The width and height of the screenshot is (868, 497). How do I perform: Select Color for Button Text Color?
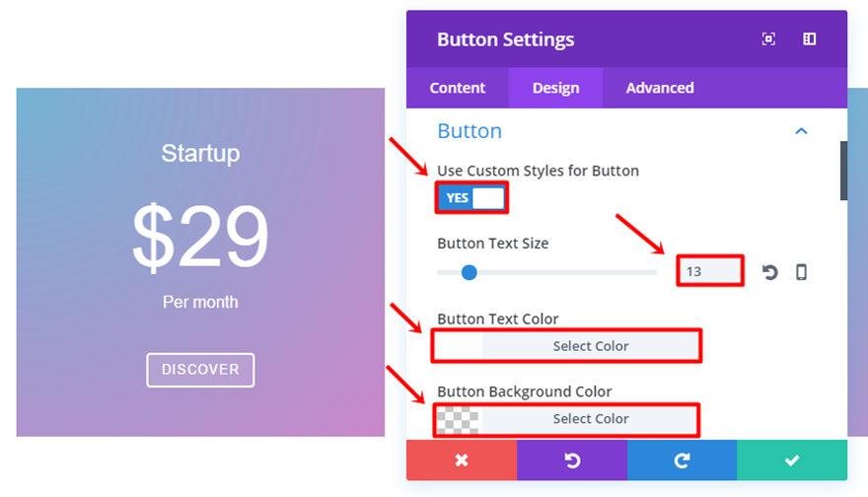click(590, 346)
